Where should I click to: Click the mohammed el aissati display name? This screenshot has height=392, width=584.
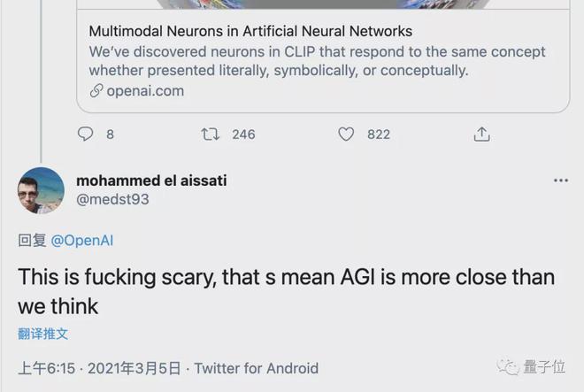click(151, 181)
